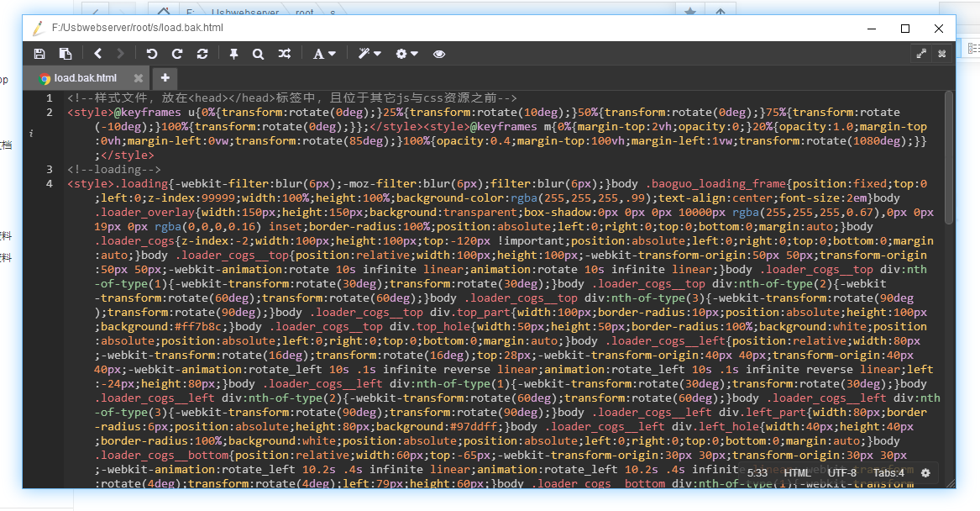Click the info marker 'i' in the gutter
Viewport: 980px width, 511px height.
tap(30, 134)
